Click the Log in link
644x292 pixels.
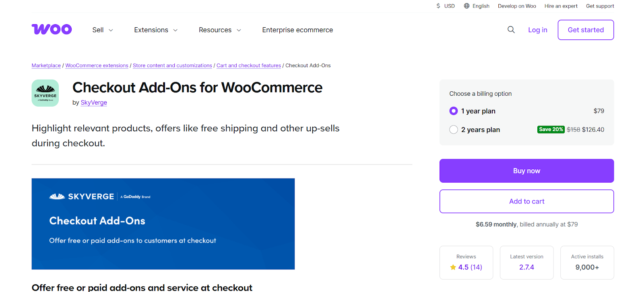(x=538, y=30)
